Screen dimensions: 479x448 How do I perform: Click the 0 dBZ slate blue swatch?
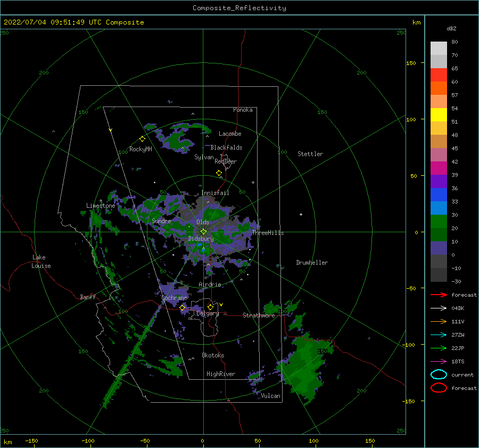(439, 248)
